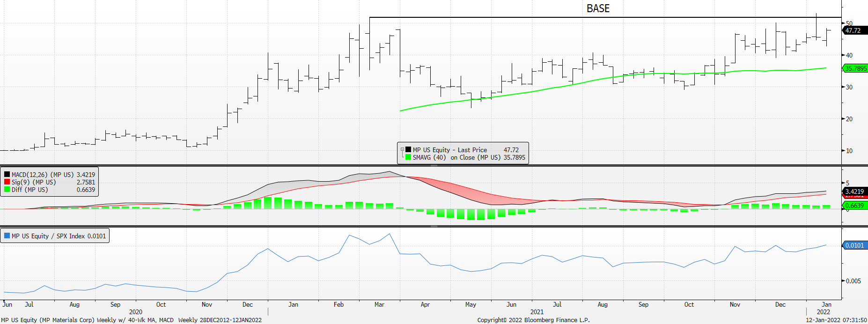Viewport: 868px width, 324px height.
Task: Click the blue 0.0101 ratio axis tag
Action: [855, 245]
